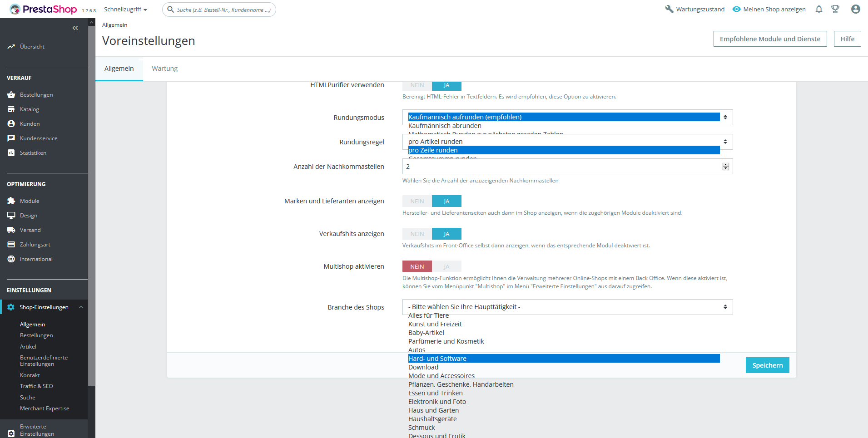
Task: Set HTMLPurifier verwenden to JA
Action: (x=446, y=85)
